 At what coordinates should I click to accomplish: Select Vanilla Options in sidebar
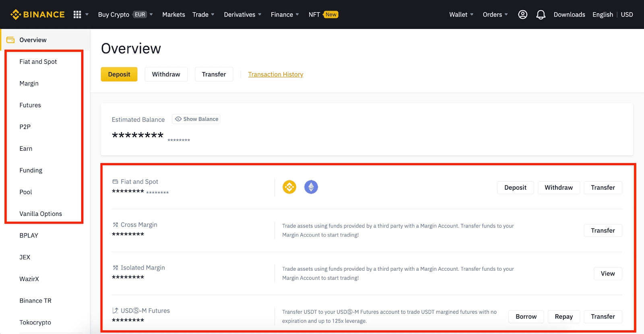(41, 214)
